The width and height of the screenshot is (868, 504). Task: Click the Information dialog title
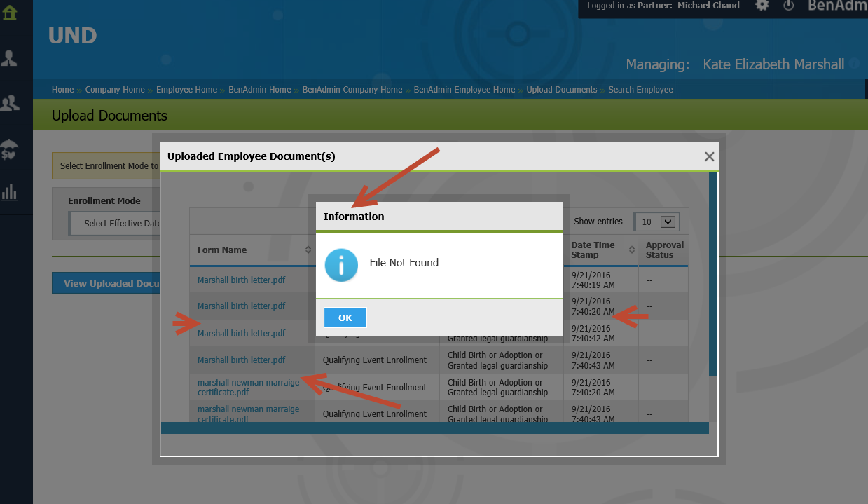point(354,217)
